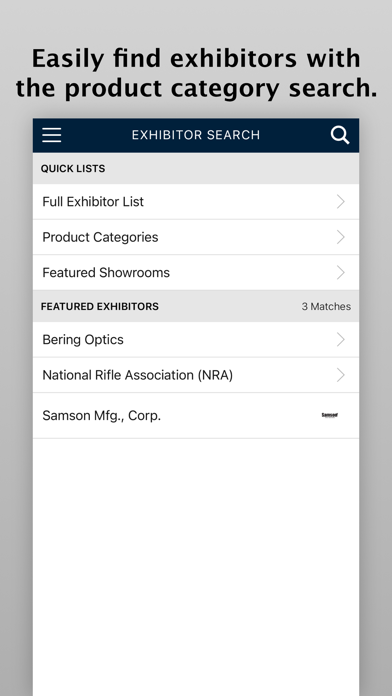Open Product Categories list

[x=196, y=237]
